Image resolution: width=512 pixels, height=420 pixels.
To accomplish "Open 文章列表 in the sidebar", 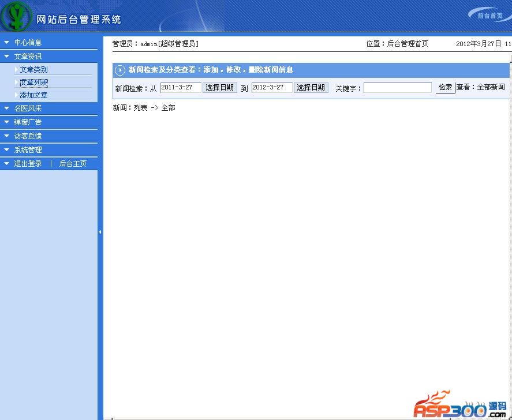I will click(33, 82).
